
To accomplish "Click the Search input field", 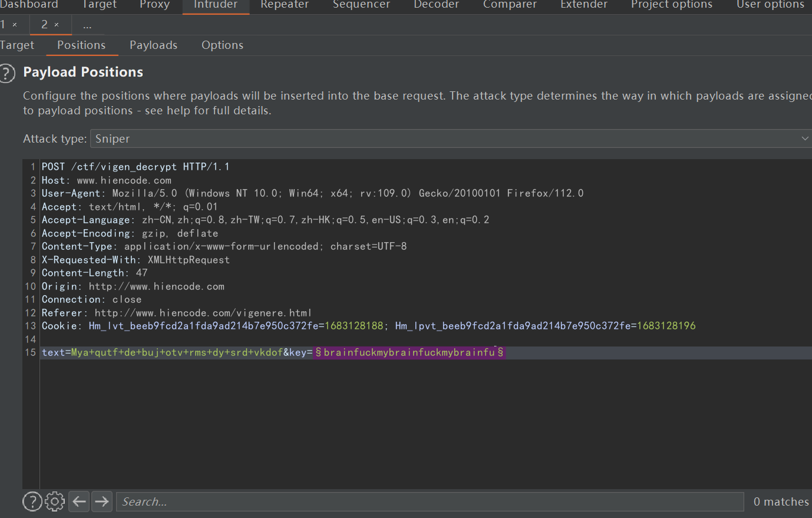I will click(x=430, y=501).
